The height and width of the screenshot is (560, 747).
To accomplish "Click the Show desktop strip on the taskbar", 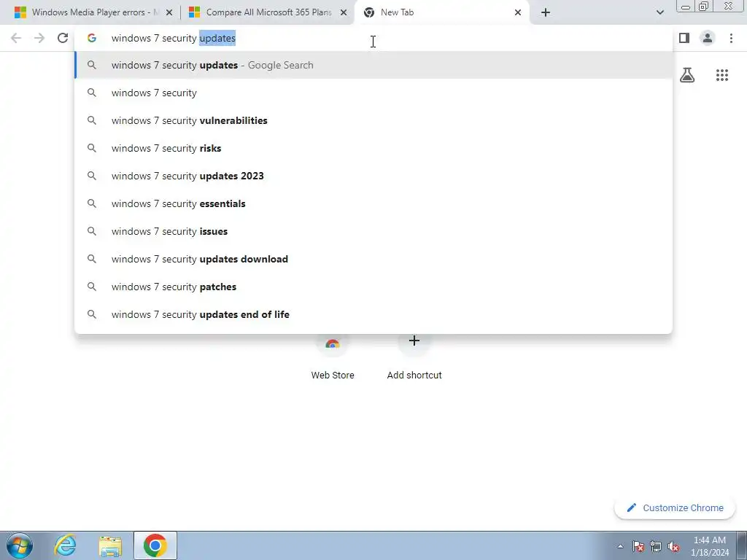I will (x=742, y=545).
